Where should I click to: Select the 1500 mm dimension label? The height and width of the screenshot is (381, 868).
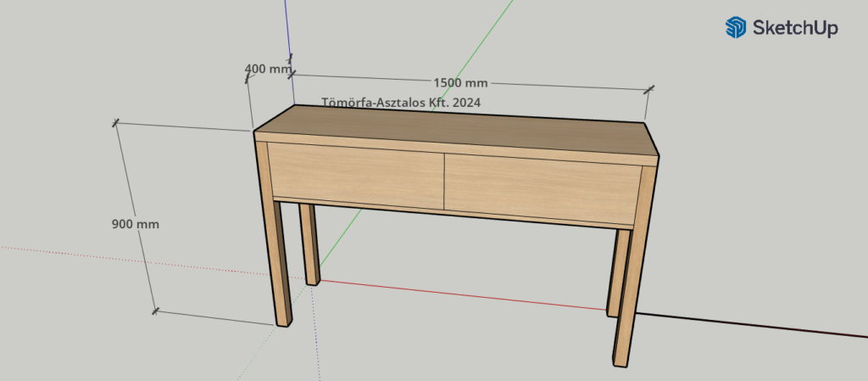tap(460, 83)
